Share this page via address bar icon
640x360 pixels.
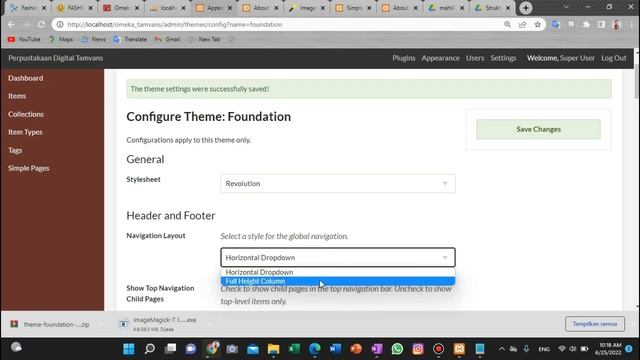[x=522, y=24]
